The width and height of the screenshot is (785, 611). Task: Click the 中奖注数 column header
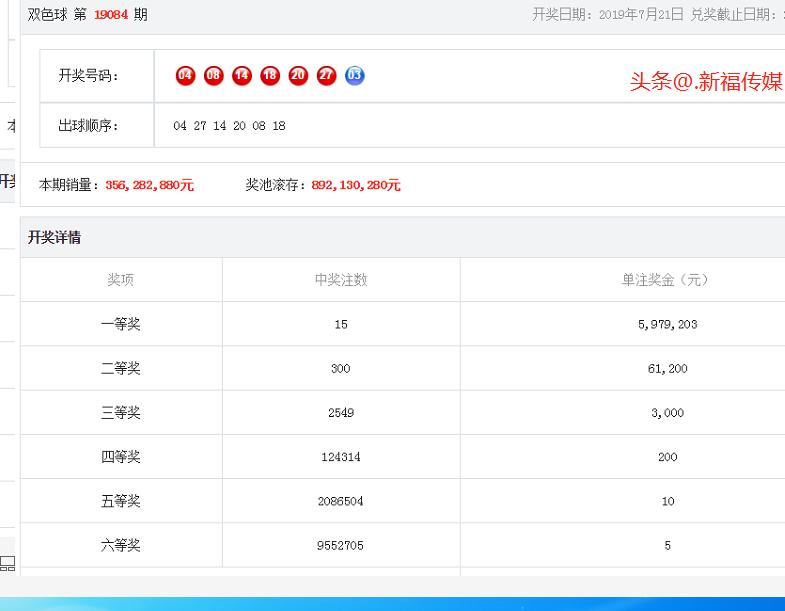[341, 280]
